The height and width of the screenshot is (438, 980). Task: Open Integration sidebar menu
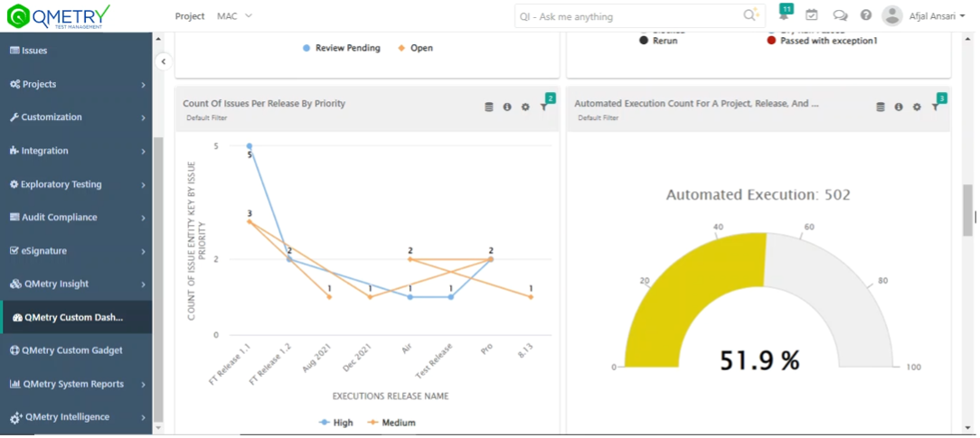point(76,151)
